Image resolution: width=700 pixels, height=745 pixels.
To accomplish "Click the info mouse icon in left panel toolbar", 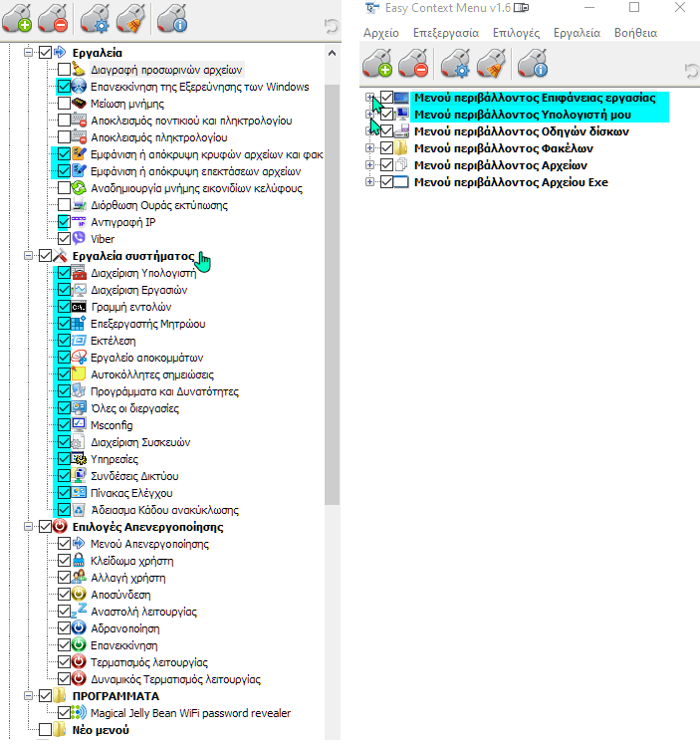I will [172, 19].
